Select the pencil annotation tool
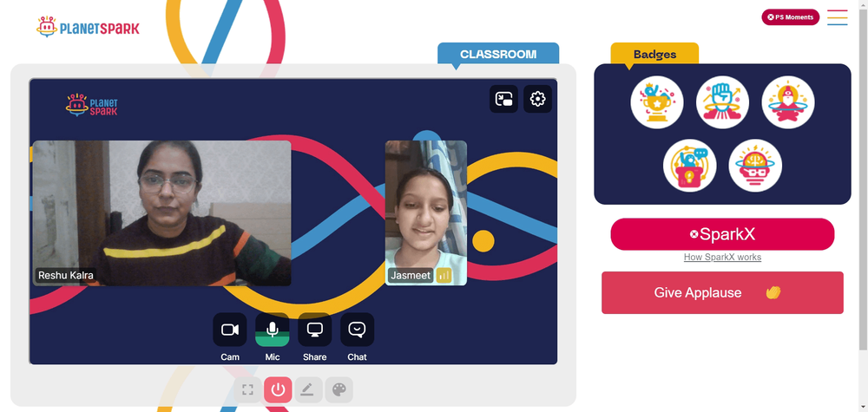 [x=308, y=389]
